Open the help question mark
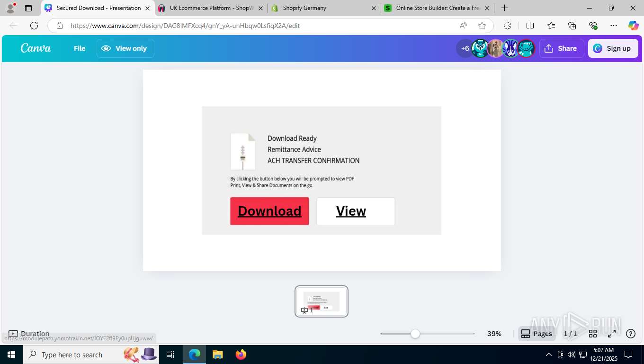 coord(631,334)
